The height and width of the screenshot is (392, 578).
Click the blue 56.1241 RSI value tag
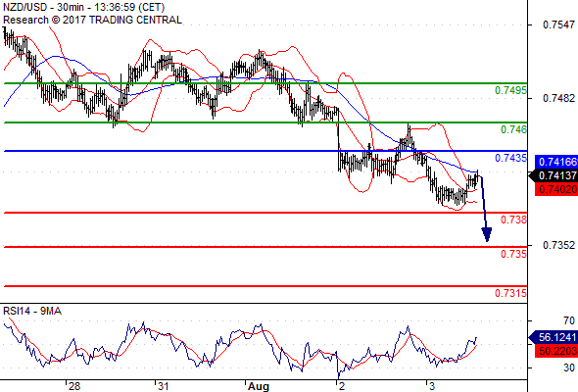[x=554, y=337]
